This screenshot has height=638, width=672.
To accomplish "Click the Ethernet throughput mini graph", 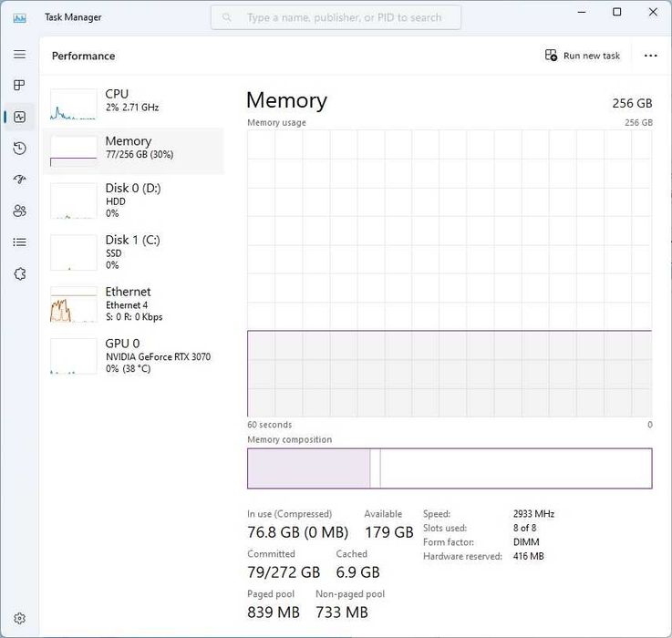I will point(73,304).
